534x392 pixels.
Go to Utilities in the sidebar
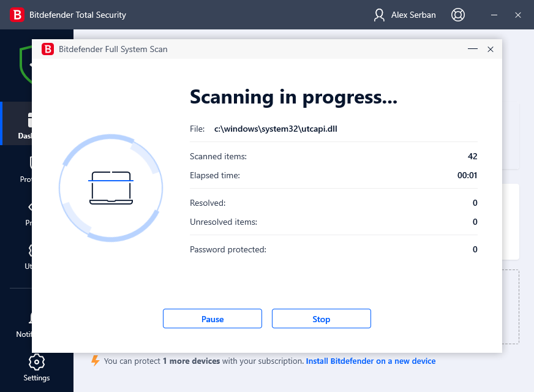click(x=28, y=256)
